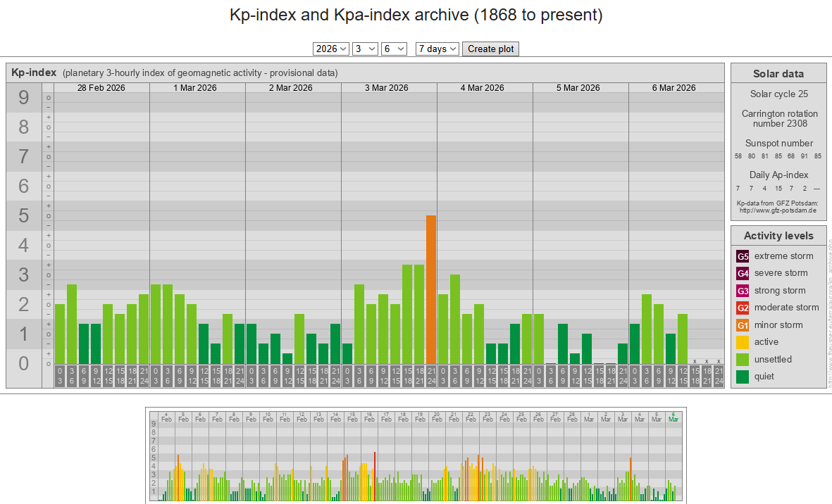
Task: Click the 1 Mar label in overview chart
Action: 589,417
